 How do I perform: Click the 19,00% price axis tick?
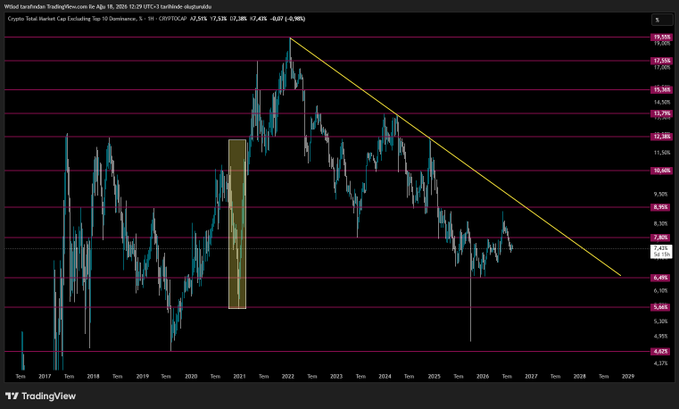click(x=662, y=43)
